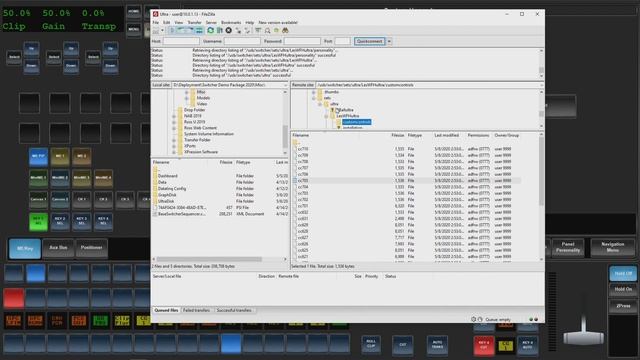Switch to Successful transfers tab
The width and height of the screenshot is (640, 360).
coord(234,310)
